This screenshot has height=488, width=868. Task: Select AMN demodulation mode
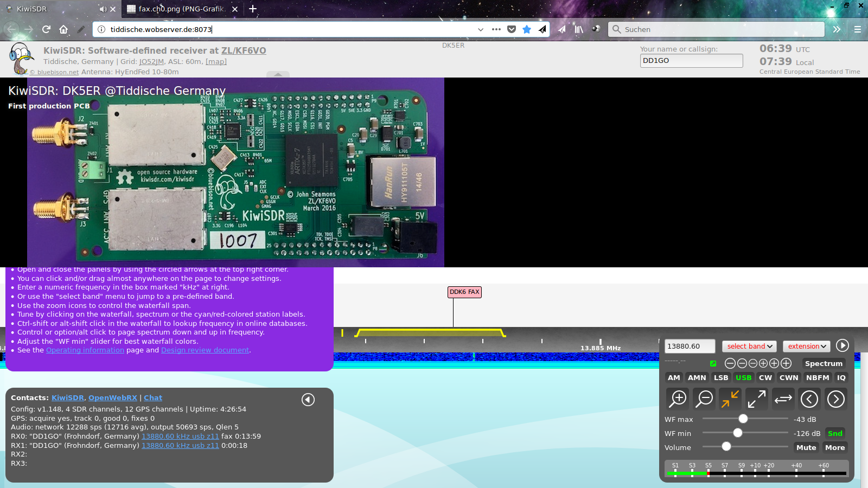697,377
